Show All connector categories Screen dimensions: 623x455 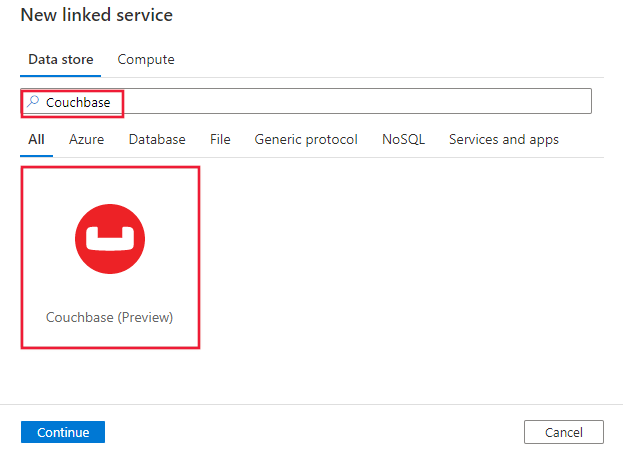(36, 140)
